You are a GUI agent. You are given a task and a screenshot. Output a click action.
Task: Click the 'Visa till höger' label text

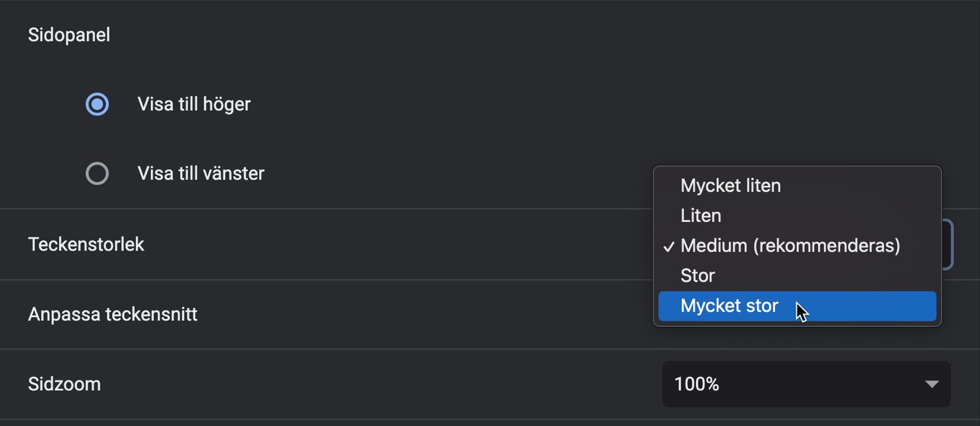coord(194,104)
